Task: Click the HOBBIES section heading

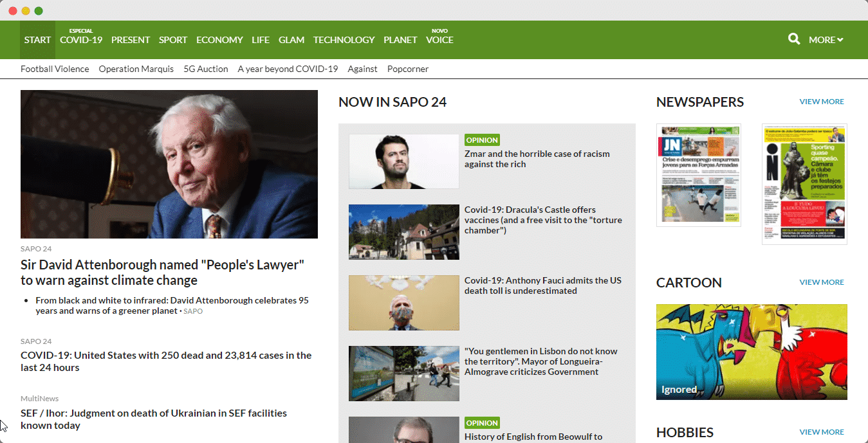Action: click(685, 432)
